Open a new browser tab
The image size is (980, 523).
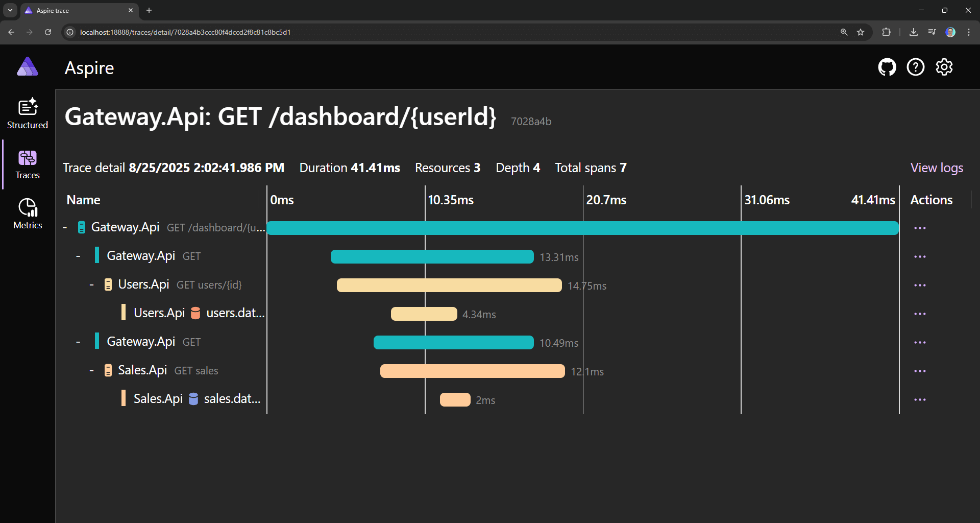pyautogui.click(x=149, y=10)
